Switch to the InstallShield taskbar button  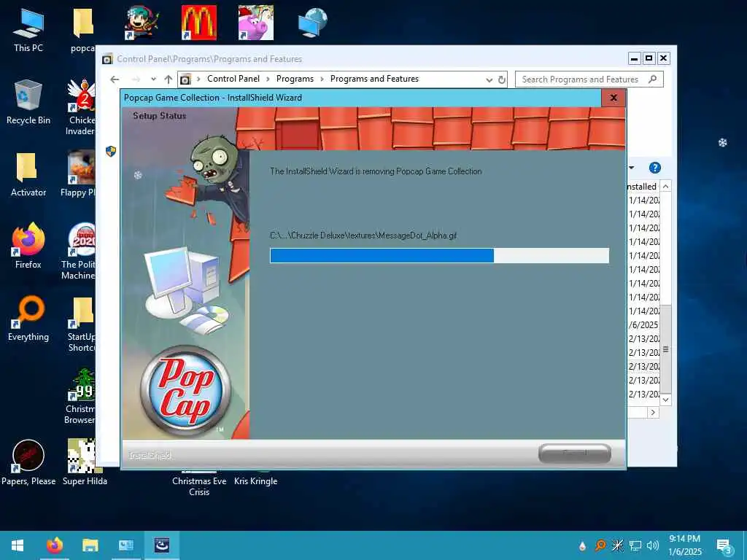(162, 545)
